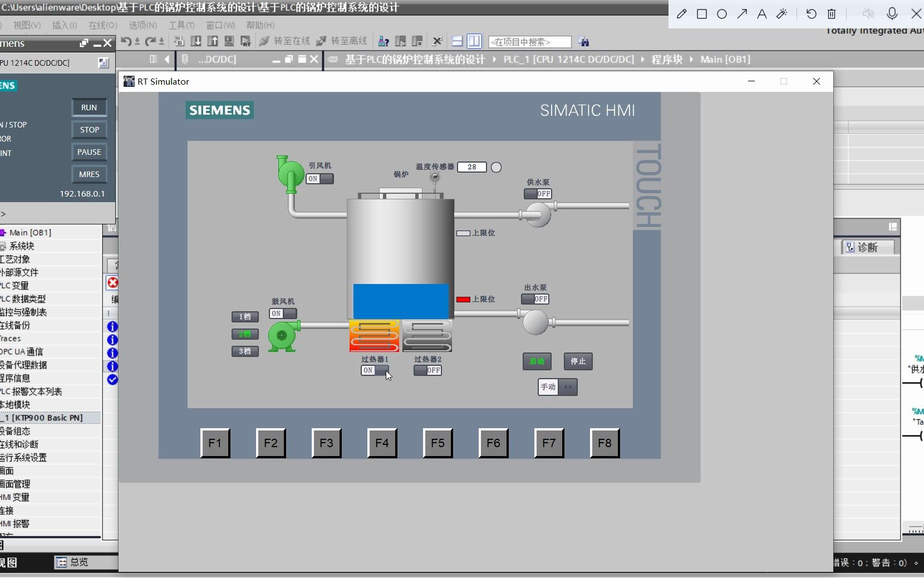Toggle the 过热器2 OFF switch
The image size is (924, 578).
pyautogui.click(x=427, y=370)
